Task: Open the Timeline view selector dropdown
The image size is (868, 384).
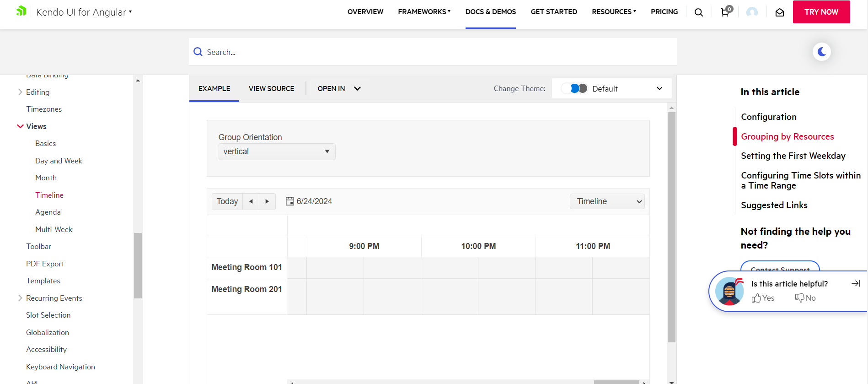Action: (607, 201)
